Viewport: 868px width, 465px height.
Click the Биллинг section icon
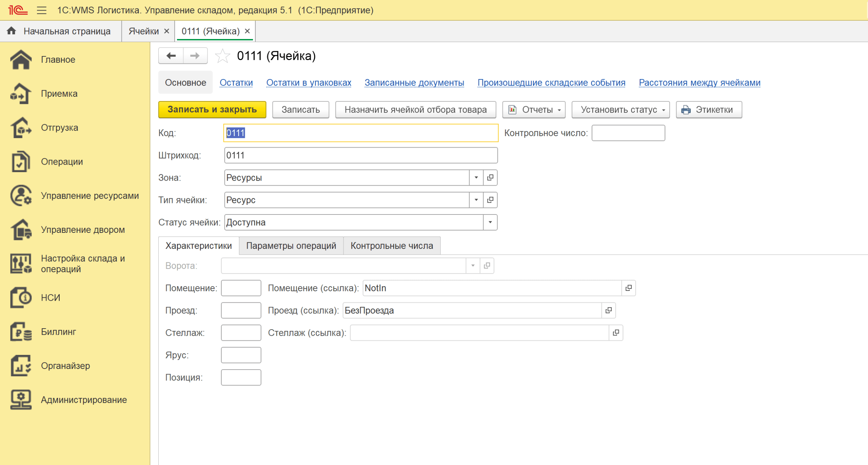click(21, 332)
